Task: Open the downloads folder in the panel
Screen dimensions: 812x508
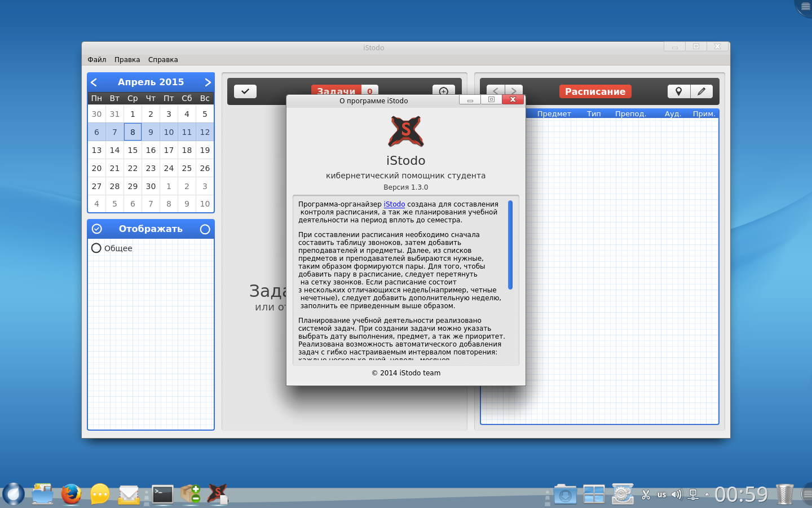Action: click(x=565, y=494)
